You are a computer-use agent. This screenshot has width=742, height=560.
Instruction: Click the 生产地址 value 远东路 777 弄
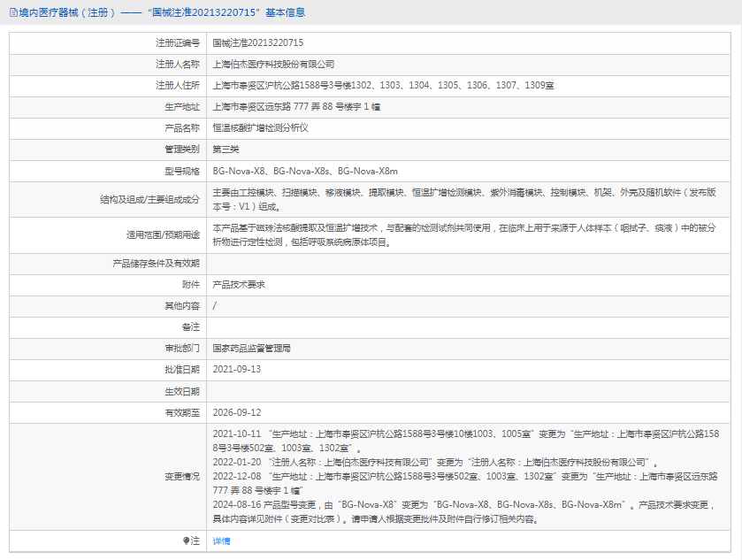click(x=296, y=107)
